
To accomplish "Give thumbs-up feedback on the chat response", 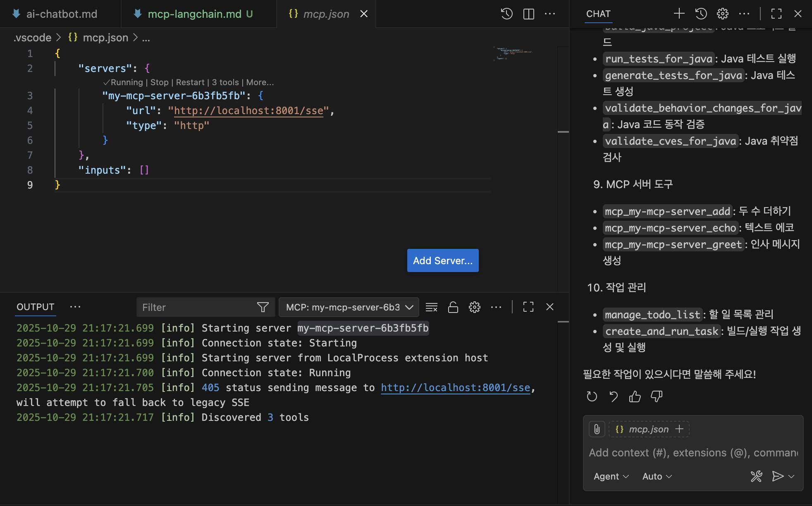I will pyautogui.click(x=635, y=396).
